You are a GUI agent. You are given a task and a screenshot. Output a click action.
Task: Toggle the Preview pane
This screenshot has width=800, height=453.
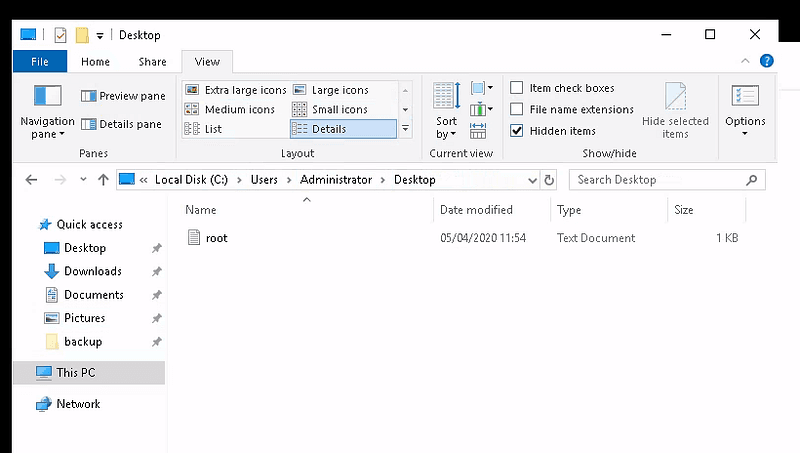point(123,96)
